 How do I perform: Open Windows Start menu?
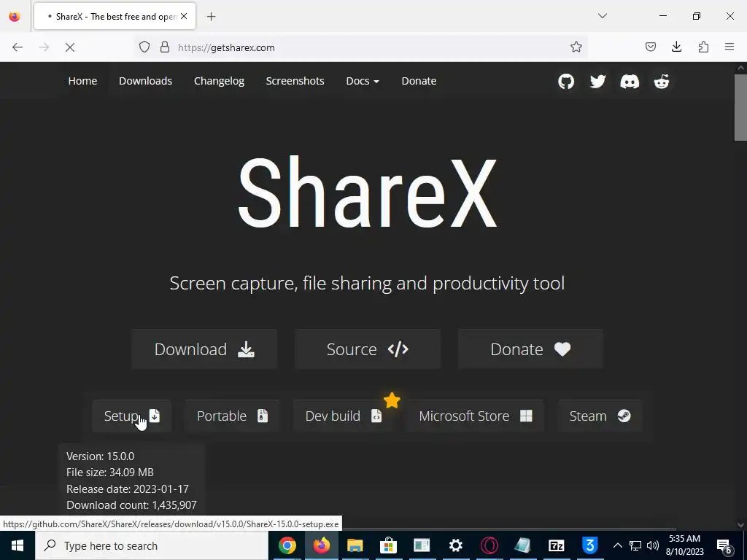click(18, 545)
